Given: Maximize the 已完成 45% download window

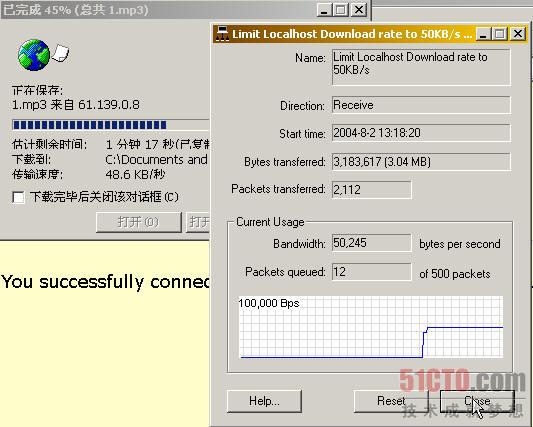Looking at the screenshot, I should pyautogui.click(x=341, y=10).
